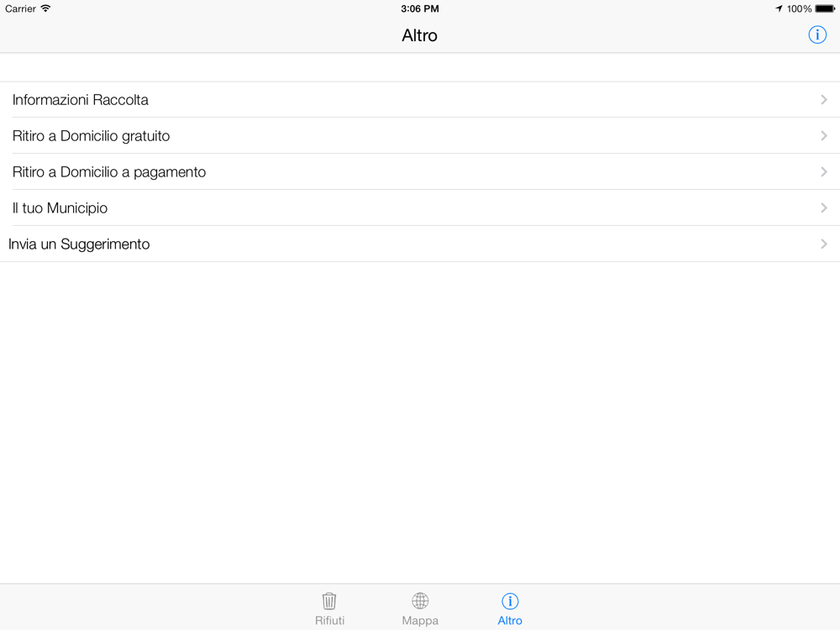The width and height of the screenshot is (840, 630).
Task: Open the Mappa globe icon
Action: click(x=420, y=601)
